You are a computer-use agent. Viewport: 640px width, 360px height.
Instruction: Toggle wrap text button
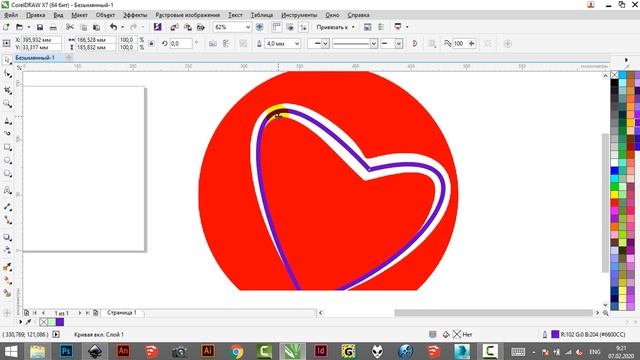[432, 43]
